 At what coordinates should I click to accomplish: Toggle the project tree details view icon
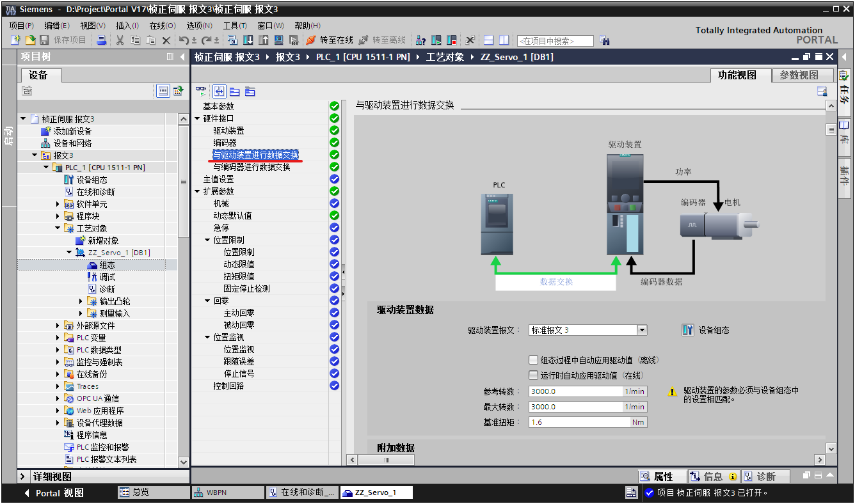pos(163,91)
